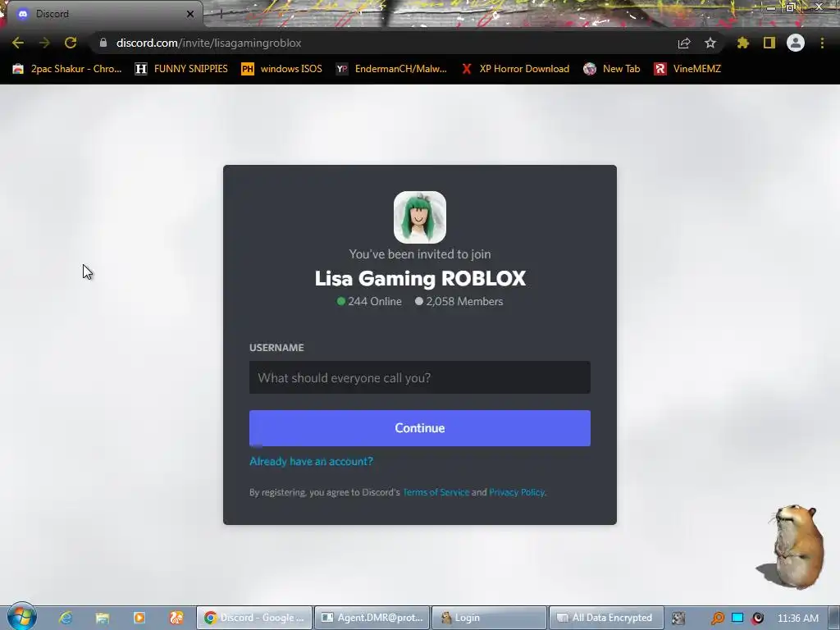
Task: Close the Discord browser tab
Action: click(x=190, y=14)
